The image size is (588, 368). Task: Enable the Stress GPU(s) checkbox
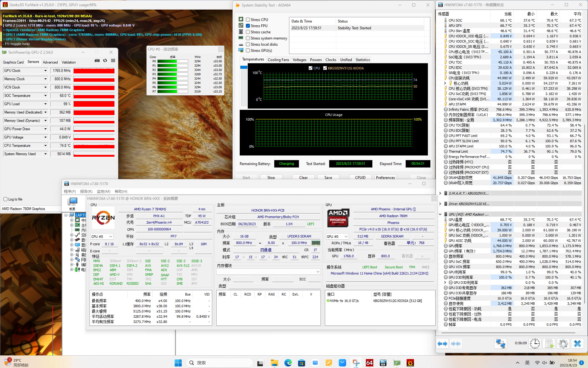pyautogui.click(x=248, y=50)
